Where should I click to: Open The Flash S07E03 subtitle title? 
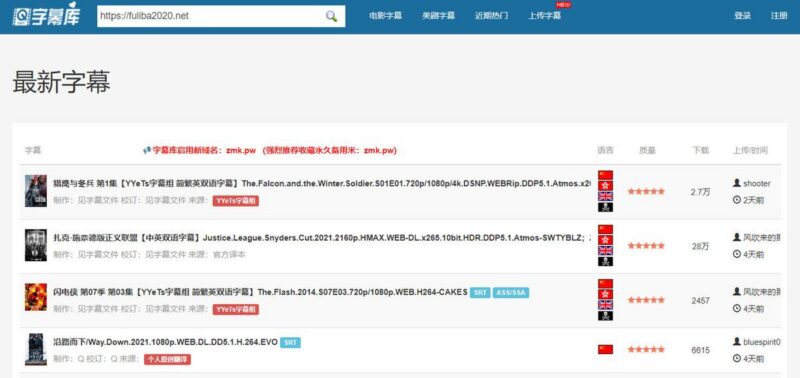click(260, 292)
